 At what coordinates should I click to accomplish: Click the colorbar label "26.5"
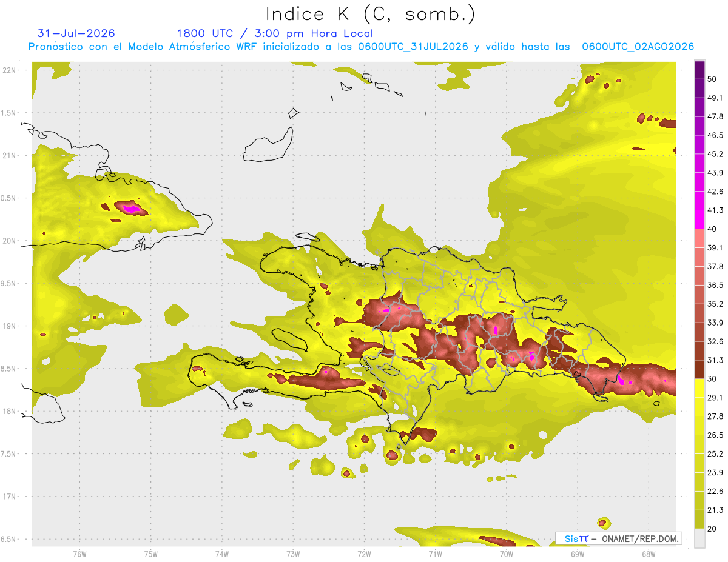715,435
